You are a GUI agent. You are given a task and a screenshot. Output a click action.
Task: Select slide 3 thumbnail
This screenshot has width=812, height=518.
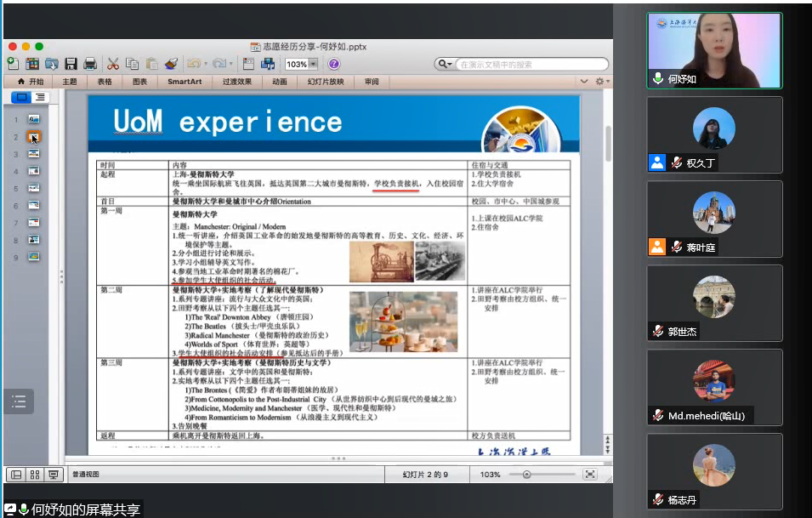coord(34,154)
